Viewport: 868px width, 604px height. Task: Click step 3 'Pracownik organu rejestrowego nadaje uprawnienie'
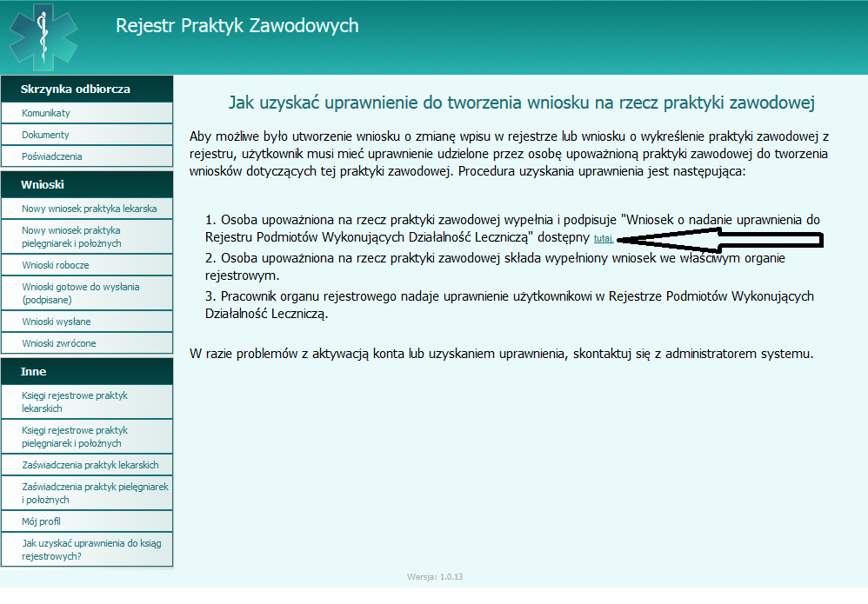[x=510, y=305]
